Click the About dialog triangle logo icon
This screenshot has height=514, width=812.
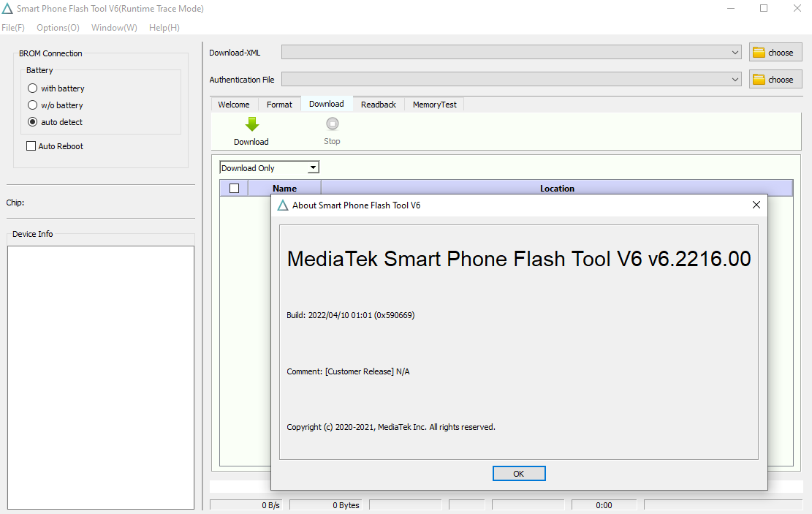pyautogui.click(x=283, y=205)
